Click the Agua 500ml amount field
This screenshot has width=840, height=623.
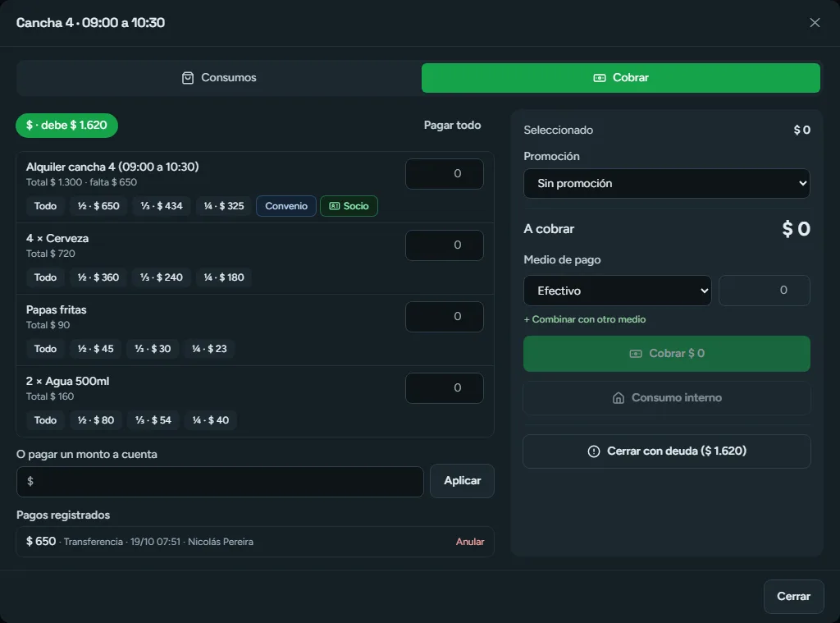(x=444, y=387)
